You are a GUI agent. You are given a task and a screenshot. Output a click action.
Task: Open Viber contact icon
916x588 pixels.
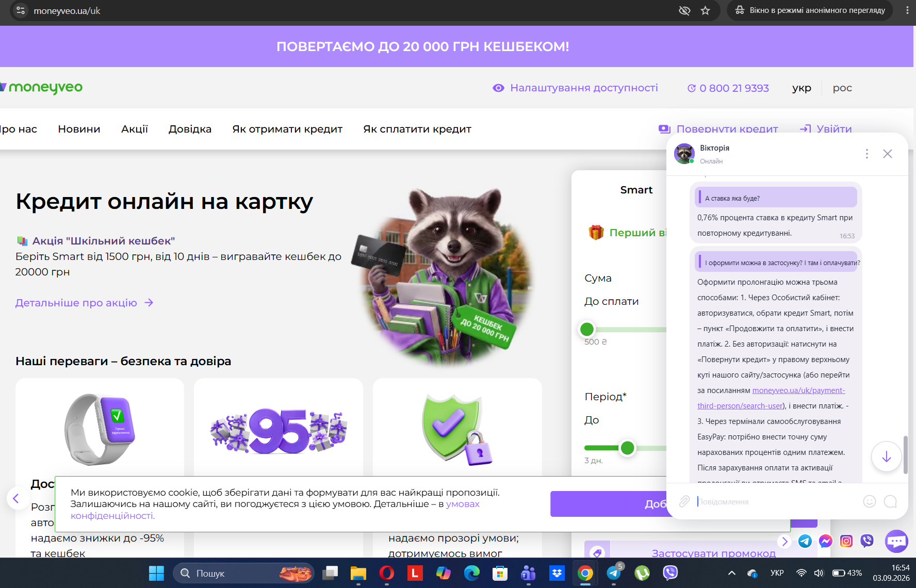point(867,541)
